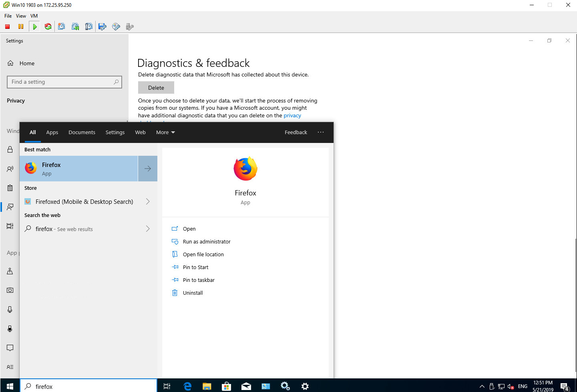
Task: Open the File menu of VM console
Action: 8,16
